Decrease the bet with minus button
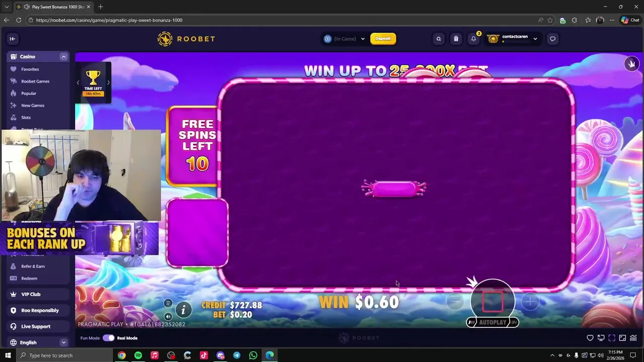Screen dimensions: 644x362 coord(455,302)
